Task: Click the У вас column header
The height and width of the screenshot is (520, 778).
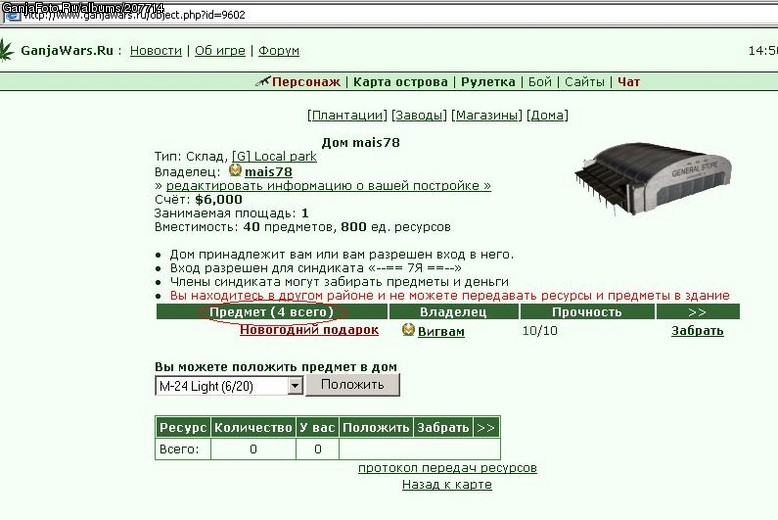Action: point(318,428)
